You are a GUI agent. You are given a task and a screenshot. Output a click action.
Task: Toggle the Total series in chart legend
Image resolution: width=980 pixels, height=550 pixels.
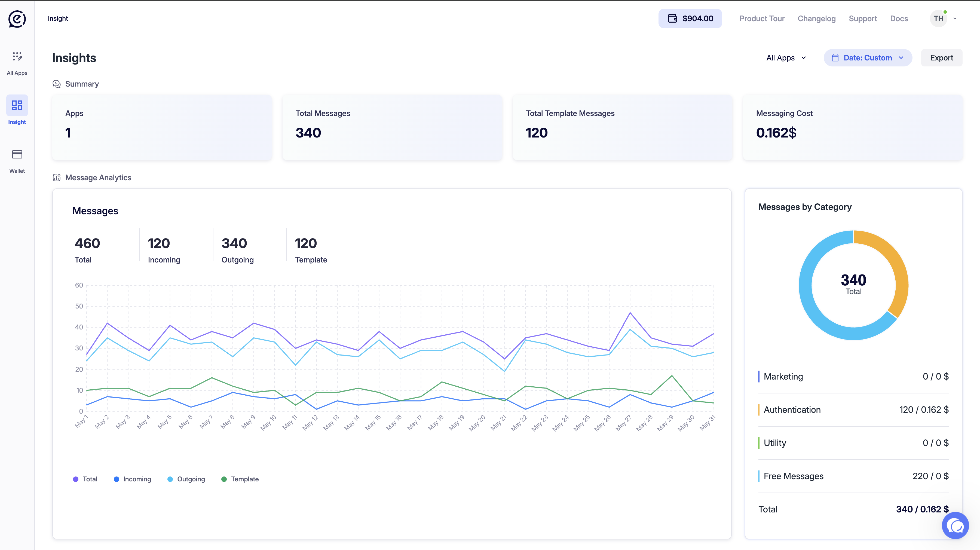click(x=85, y=479)
